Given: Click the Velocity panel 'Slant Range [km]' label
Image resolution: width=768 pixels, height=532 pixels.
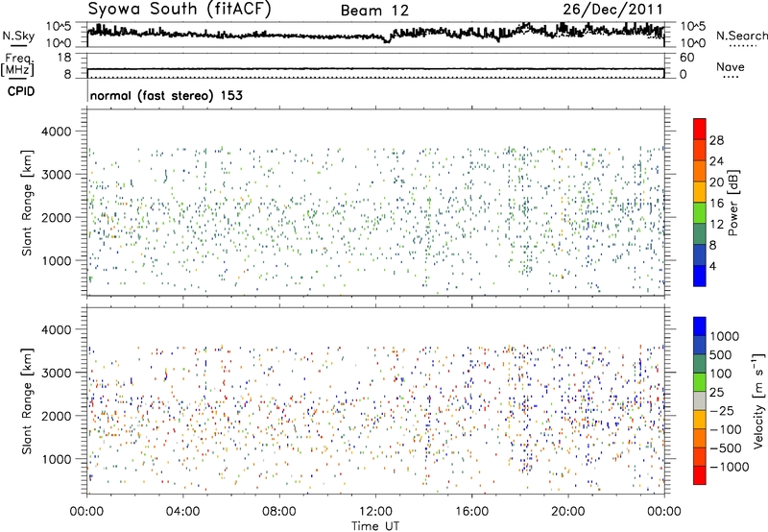Looking at the screenshot, I should click(27, 401).
